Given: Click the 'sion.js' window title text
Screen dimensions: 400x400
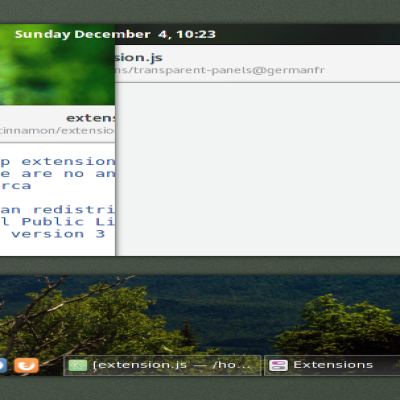Looking at the screenshot, I should 139,58.
